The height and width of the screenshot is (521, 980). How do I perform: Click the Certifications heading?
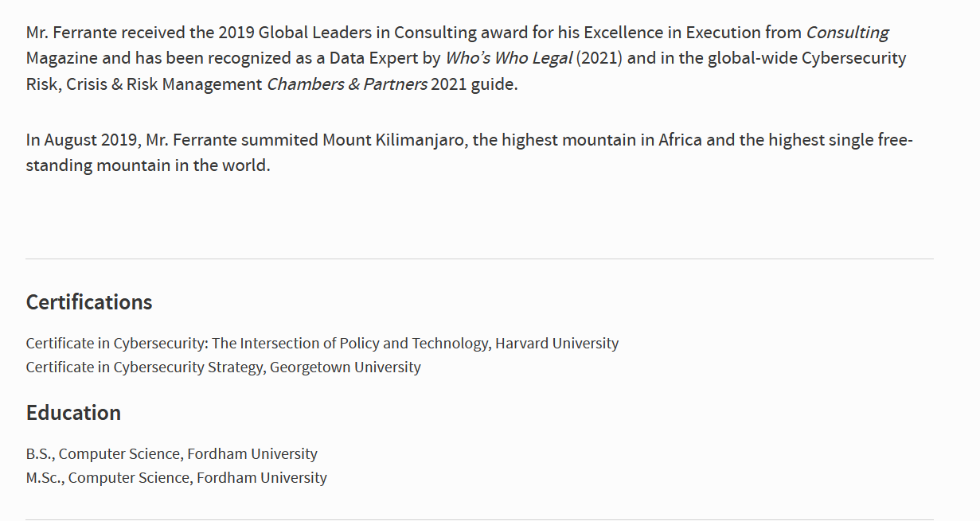(89, 302)
